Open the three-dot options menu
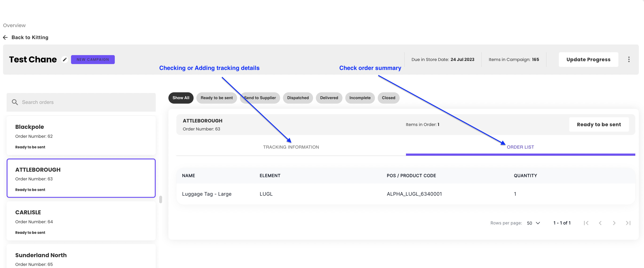 628,60
